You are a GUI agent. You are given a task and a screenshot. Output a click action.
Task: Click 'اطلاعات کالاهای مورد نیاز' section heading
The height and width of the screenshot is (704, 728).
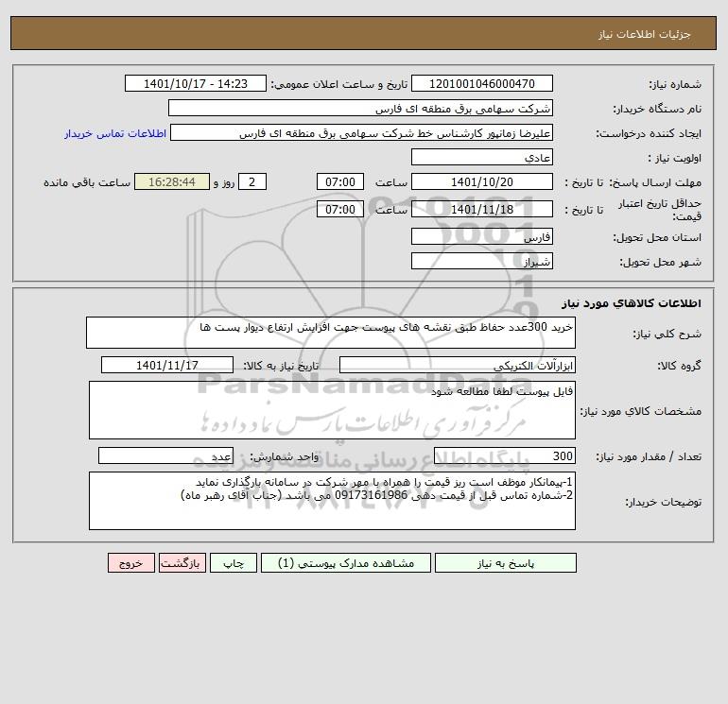[x=632, y=303]
